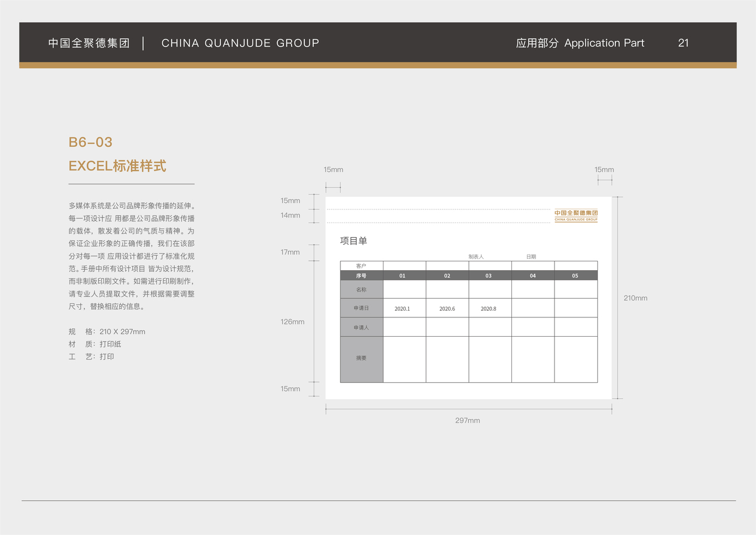Viewport: 756px width, 535px height.
Task: Click the 日期 label above the table
Action: [531, 257]
